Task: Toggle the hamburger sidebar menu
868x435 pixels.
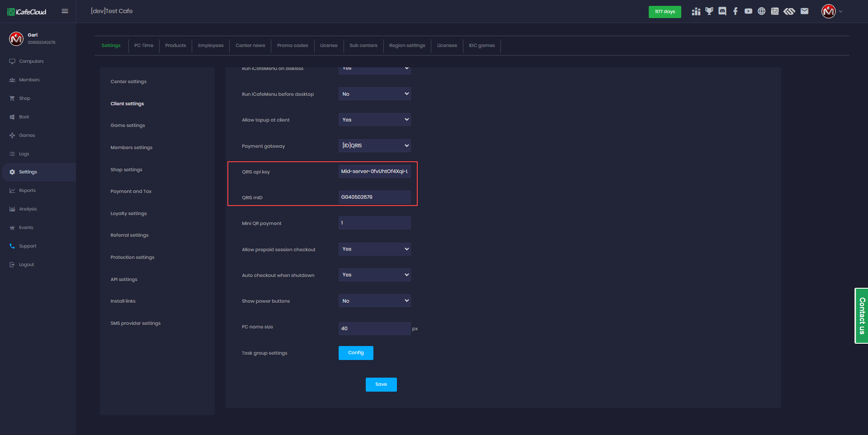Action: (65, 11)
